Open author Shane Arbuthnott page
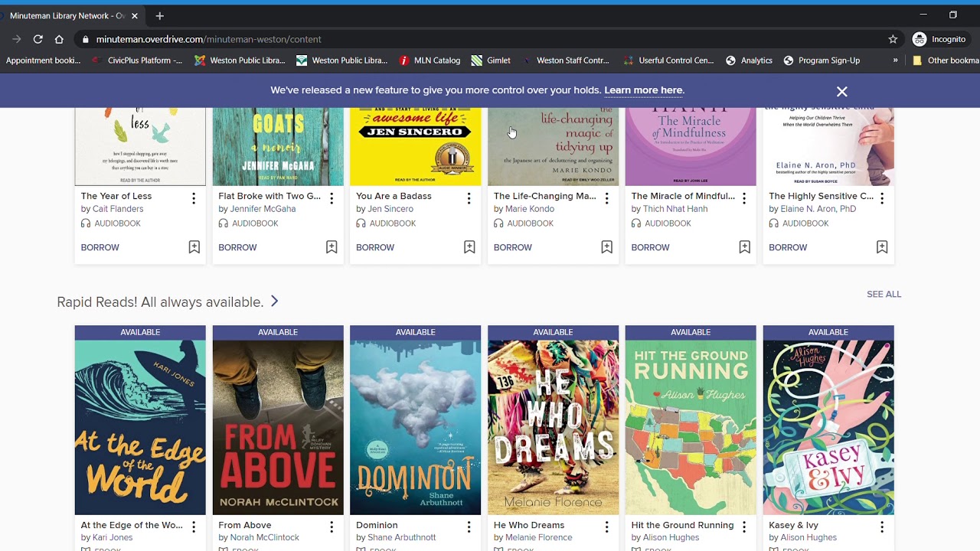Screen dimensions: 980x551 [x=402, y=537]
